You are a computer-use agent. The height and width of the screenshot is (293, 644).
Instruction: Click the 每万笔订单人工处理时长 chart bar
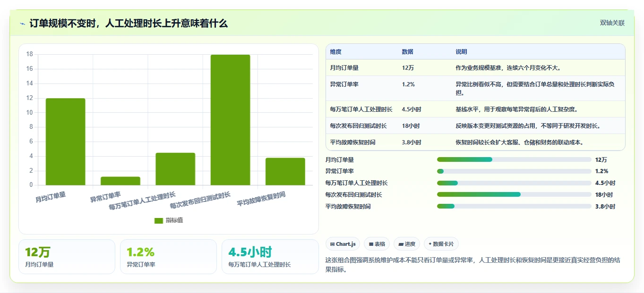[x=175, y=169]
